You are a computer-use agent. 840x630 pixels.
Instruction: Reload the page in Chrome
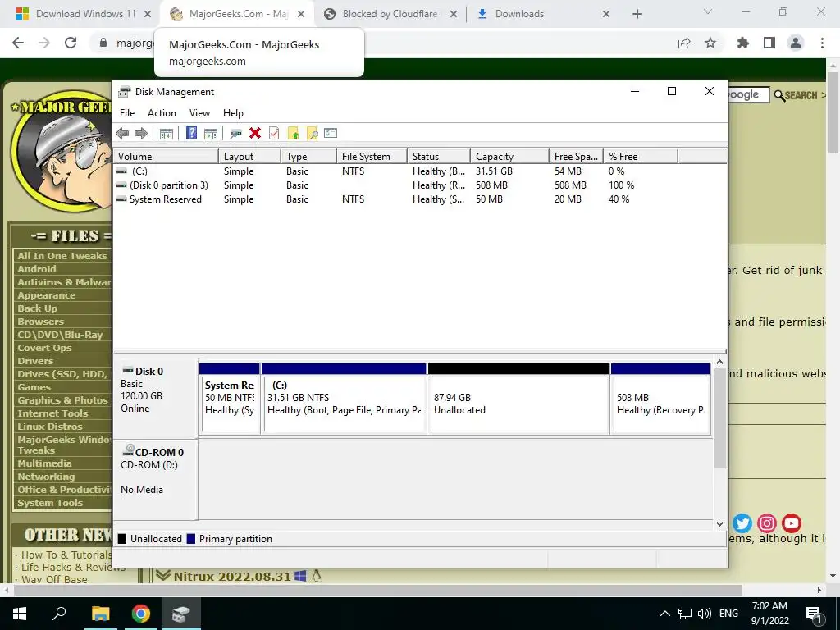tap(71, 43)
